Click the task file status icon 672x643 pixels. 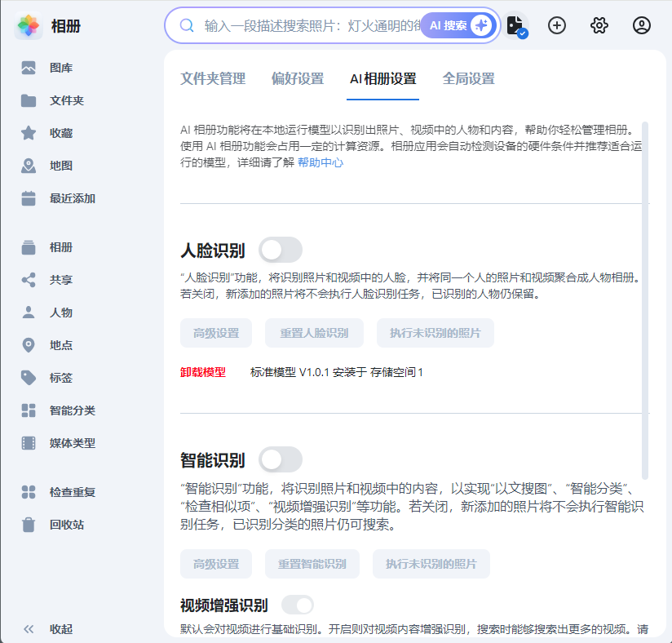point(515,25)
